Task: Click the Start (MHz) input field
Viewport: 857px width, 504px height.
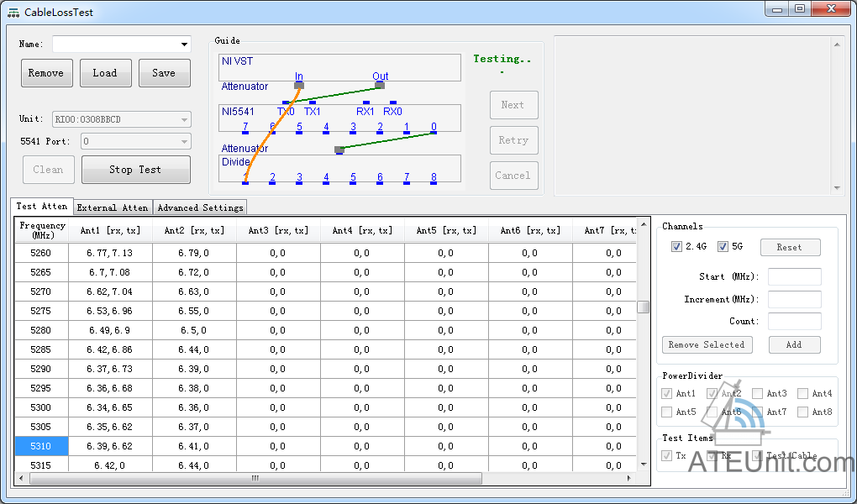Action: [x=794, y=277]
